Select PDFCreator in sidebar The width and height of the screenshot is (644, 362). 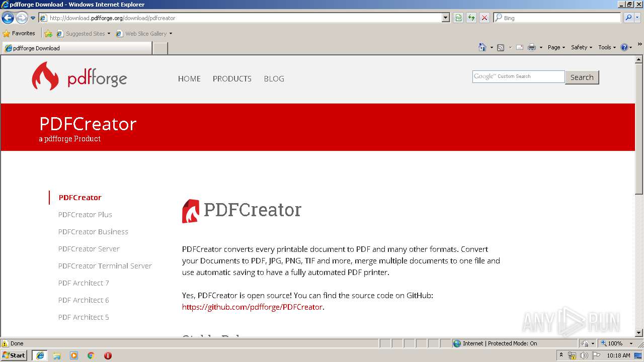pos(80,198)
